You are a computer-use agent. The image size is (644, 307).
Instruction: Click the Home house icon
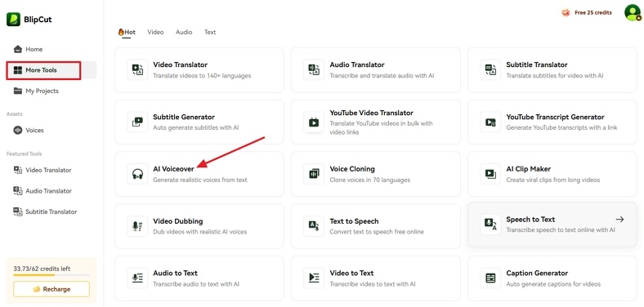18,49
